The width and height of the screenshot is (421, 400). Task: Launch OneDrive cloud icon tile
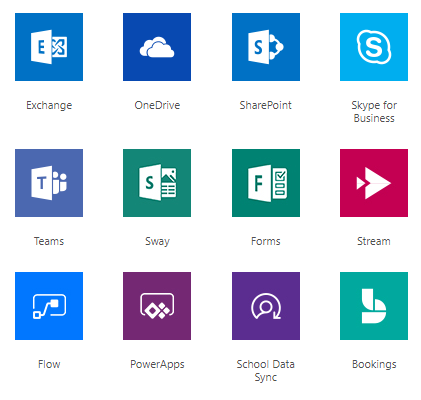point(157,47)
